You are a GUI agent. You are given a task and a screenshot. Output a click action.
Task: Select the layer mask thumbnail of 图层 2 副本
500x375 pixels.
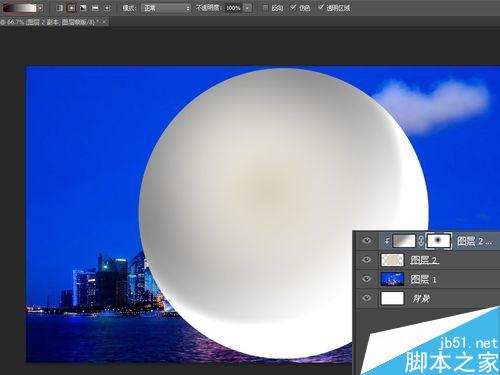tap(439, 240)
